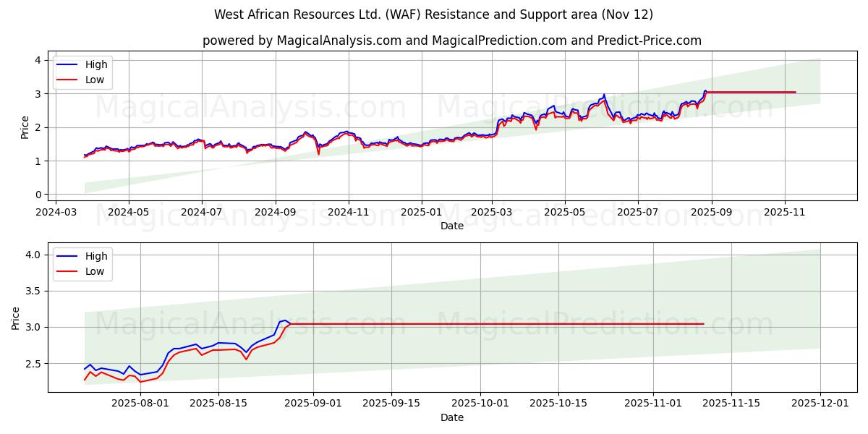Click the blue High price line peak near 2025-09
This screenshot has height=434, width=868.
pos(705,91)
